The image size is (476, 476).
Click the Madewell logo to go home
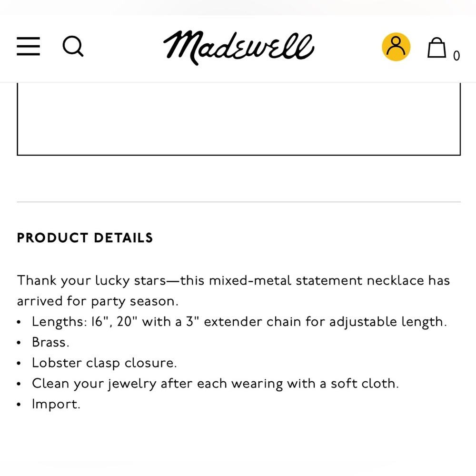coord(238,47)
